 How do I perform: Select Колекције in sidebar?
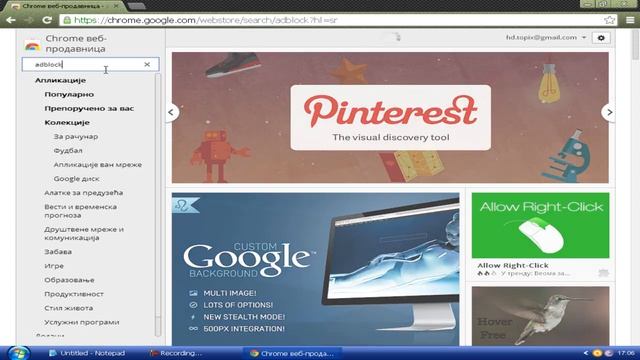click(67, 122)
